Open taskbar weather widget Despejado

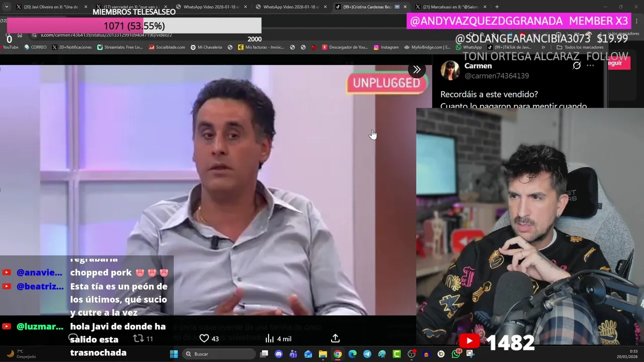[x=21, y=354]
